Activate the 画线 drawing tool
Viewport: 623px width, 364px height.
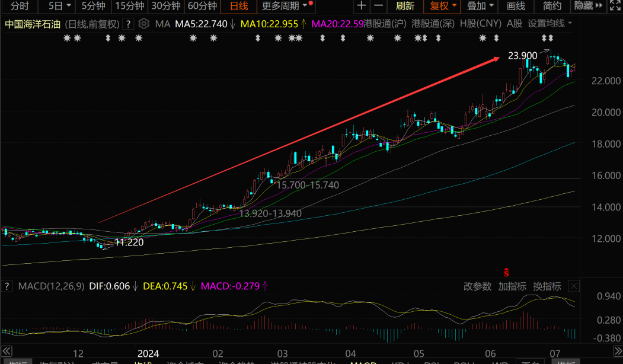tap(516, 6)
